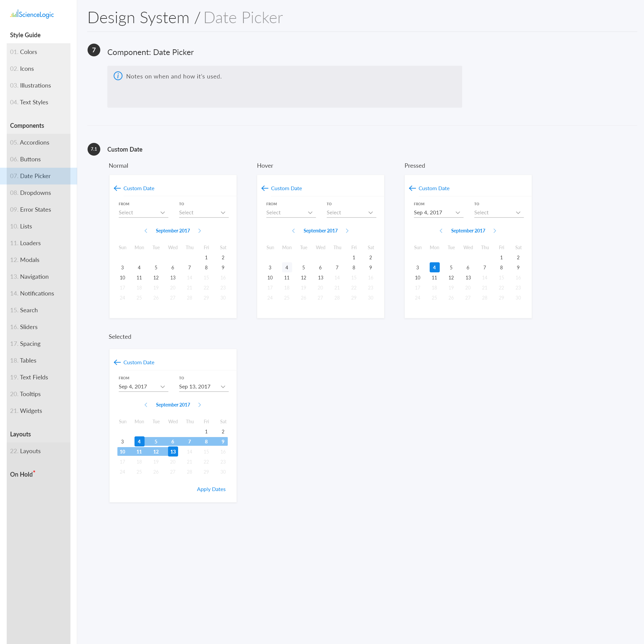Click Apply Dates link
The width and height of the screenshot is (644, 644).
pos(211,489)
